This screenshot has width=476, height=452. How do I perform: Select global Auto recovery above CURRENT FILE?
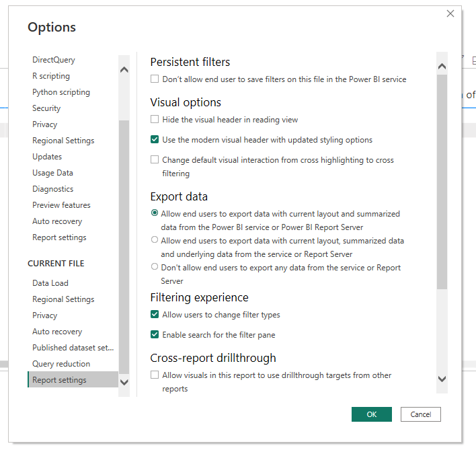pyautogui.click(x=57, y=221)
